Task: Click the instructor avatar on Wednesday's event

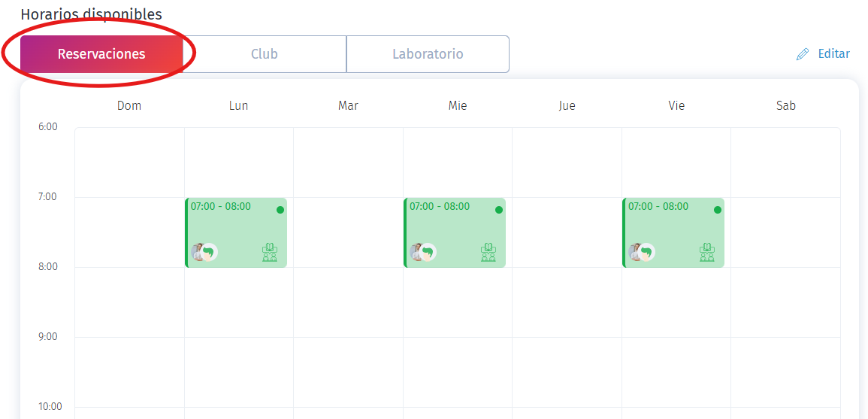Action: (x=422, y=252)
